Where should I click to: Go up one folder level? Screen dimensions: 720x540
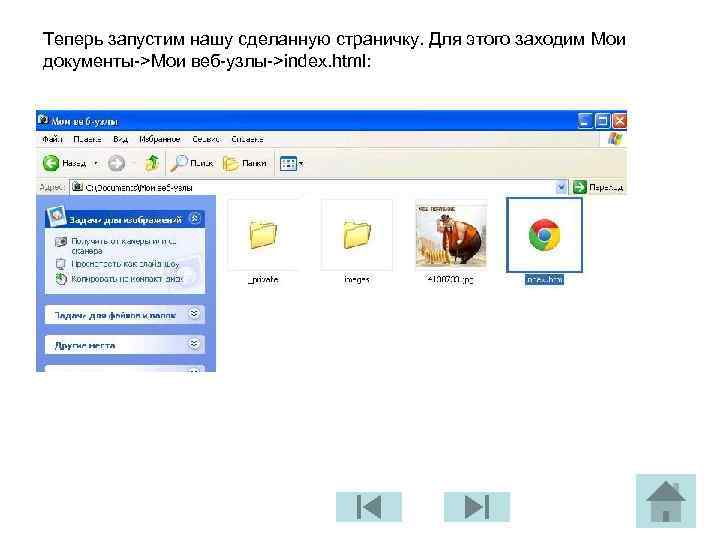[x=152, y=163]
